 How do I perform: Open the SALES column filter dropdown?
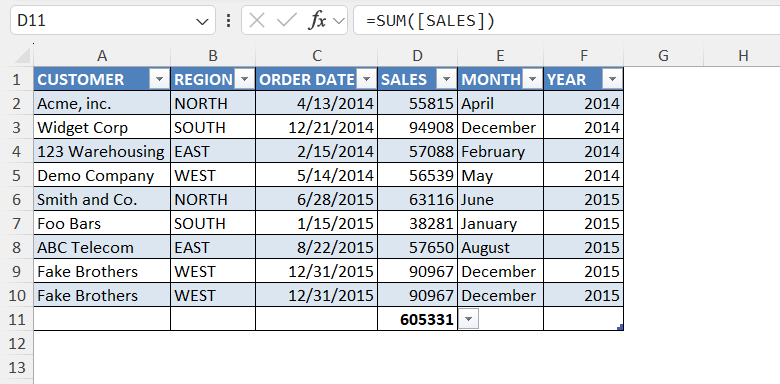pyautogui.click(x=447, y=79)
